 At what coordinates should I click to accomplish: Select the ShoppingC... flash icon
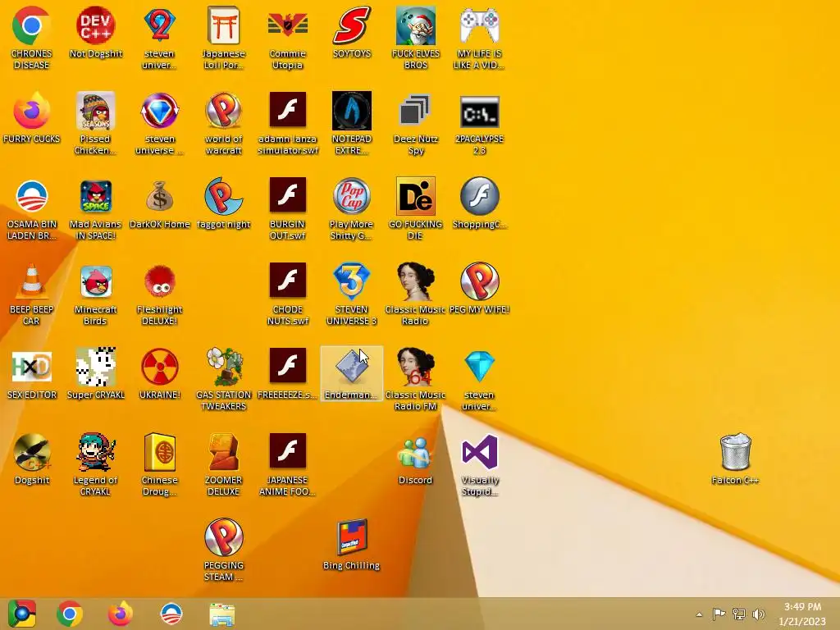(479, 197)
